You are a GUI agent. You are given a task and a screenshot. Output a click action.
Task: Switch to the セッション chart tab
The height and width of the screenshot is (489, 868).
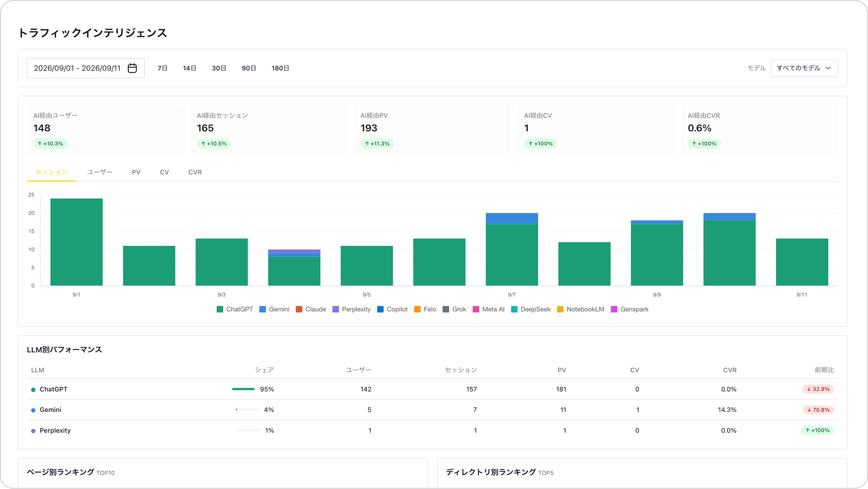pos(52,172)
